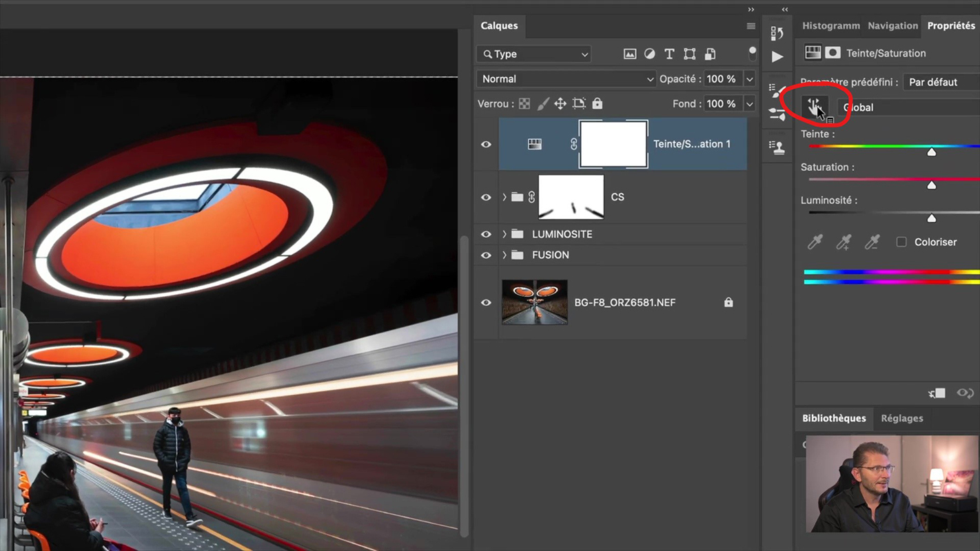Open the Calques panel menu
The image size is (980, 551).
click(751, 26)
